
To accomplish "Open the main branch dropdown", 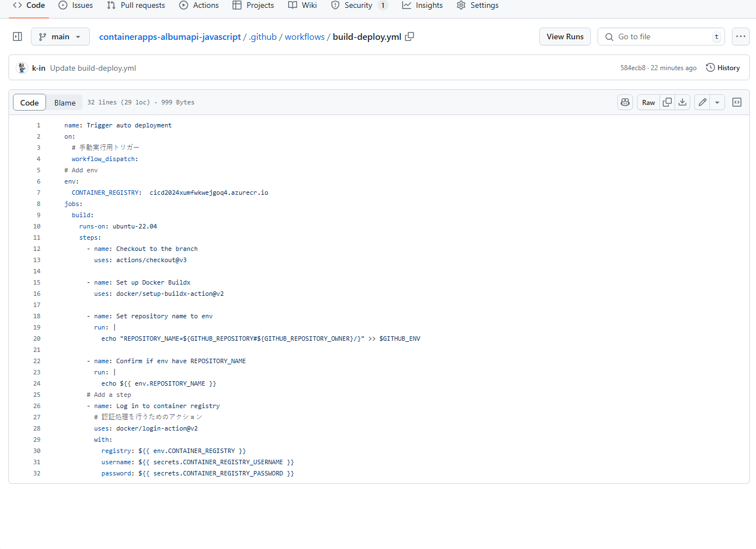I will (x=60, y=36).
